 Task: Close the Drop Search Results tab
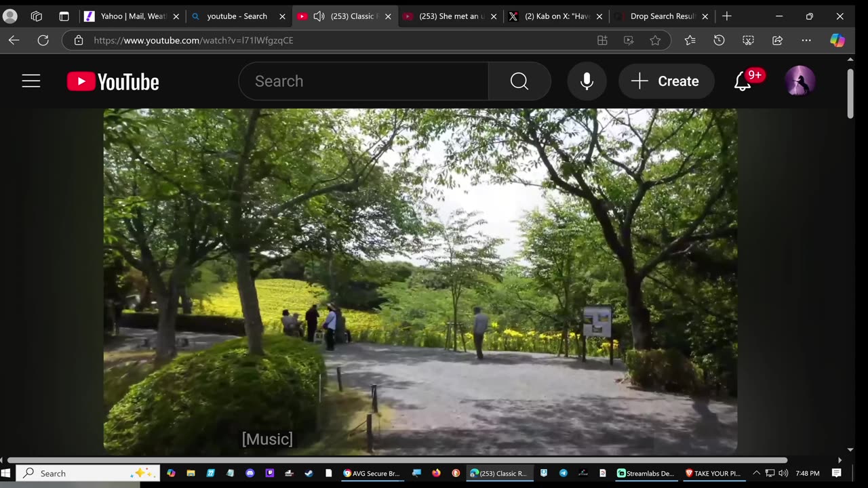[705, 16]
